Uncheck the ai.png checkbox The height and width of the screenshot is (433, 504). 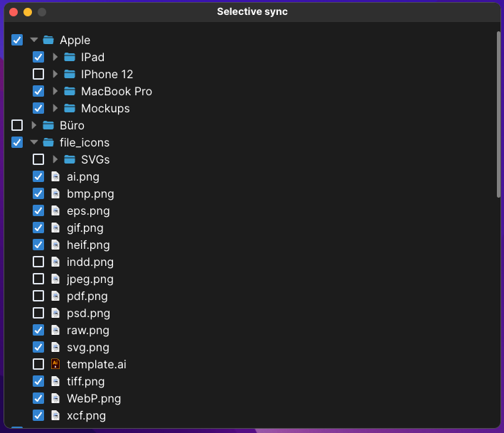(x=38, y=176)
